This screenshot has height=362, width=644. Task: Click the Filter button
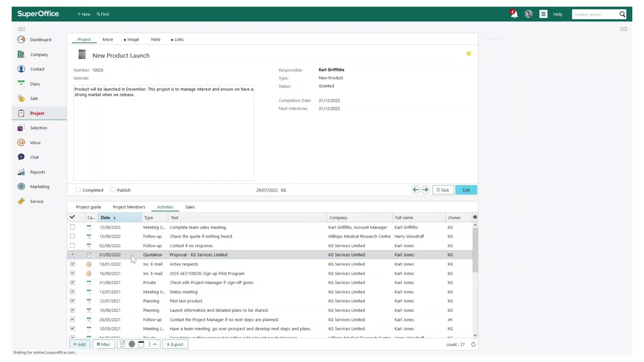point(104,344)
